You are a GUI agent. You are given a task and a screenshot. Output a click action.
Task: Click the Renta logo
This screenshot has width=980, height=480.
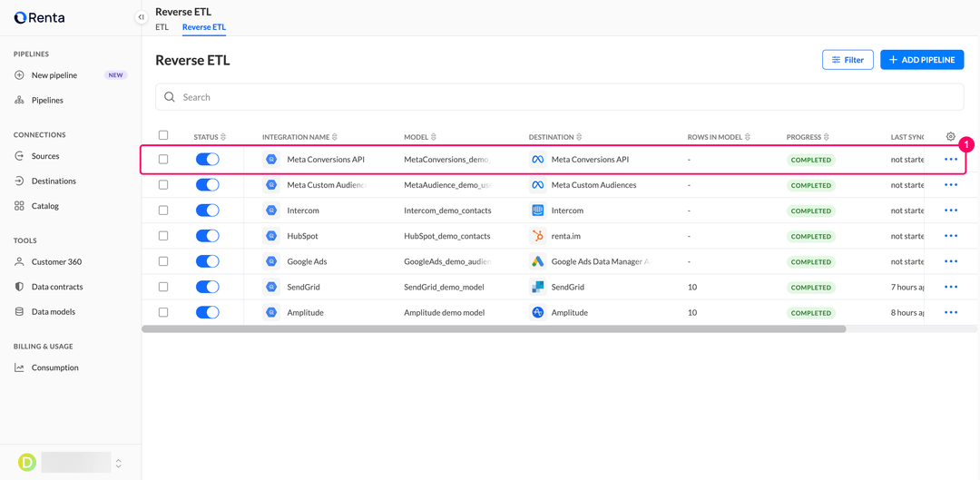pyautogui.click(x=39, y=18)
